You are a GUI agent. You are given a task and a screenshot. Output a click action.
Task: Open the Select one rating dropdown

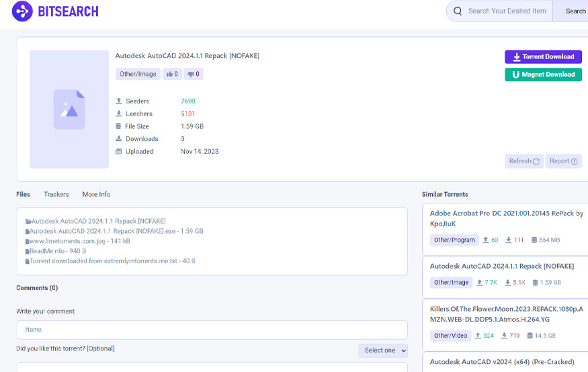click(383, 351)
